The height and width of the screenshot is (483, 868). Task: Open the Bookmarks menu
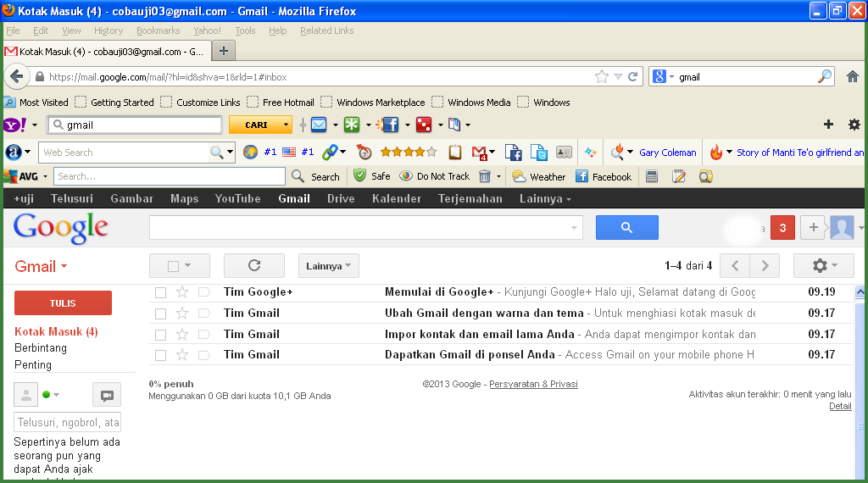(x=158, y=31)
